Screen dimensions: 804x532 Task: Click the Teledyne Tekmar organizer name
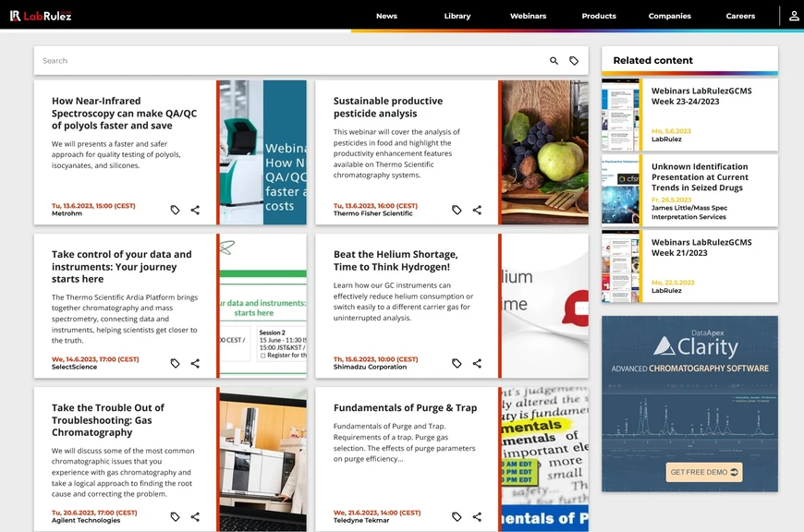(x=361, y=520)
